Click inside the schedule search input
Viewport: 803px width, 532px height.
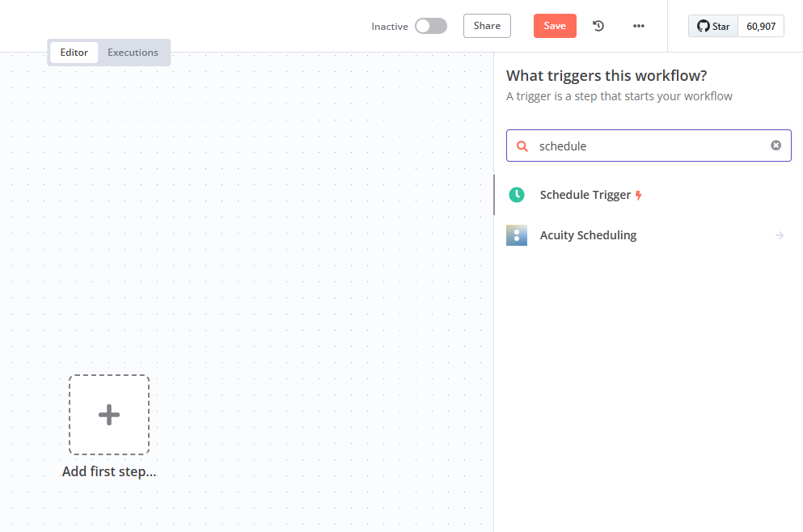[647, 146]
